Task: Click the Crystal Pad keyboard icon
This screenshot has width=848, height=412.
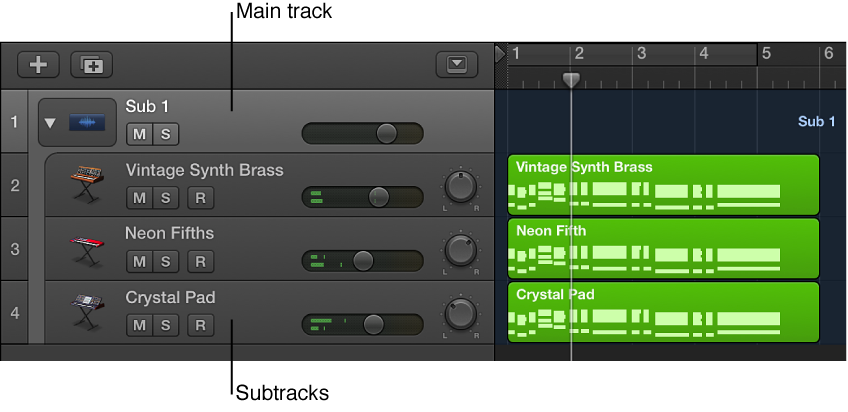Action: click(87, 311)
